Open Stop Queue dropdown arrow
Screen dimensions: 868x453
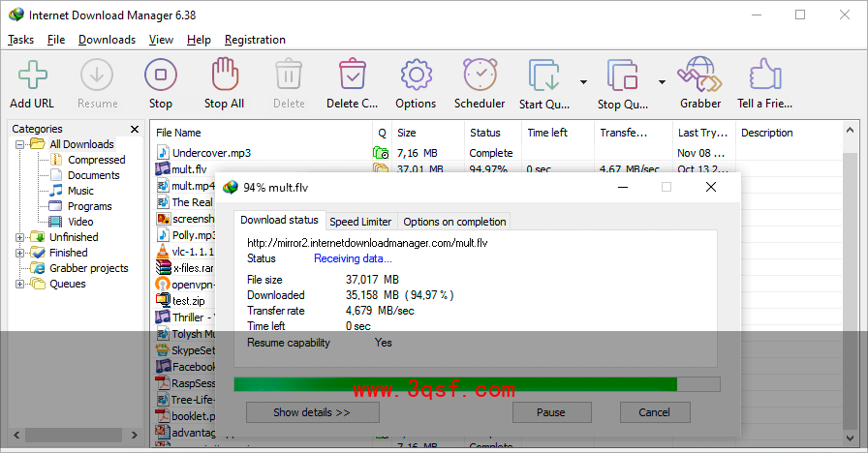point(662,82)
